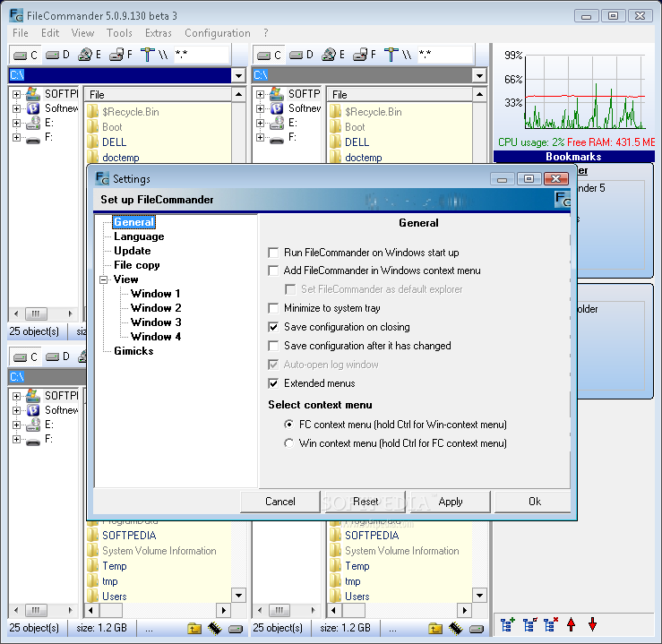Click File column header in top-right pane
Viewport: 662px width, 644px height.
click(400, 95)
